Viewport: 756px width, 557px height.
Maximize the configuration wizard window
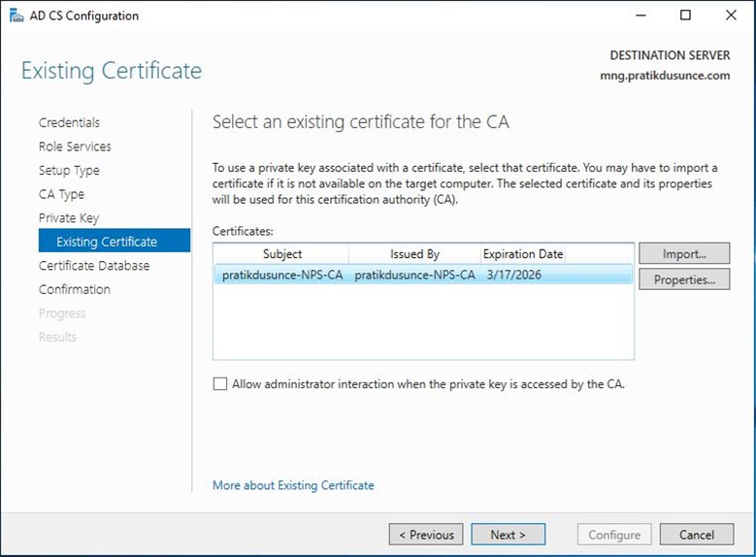pyautogui.click(x=685, y=16)
